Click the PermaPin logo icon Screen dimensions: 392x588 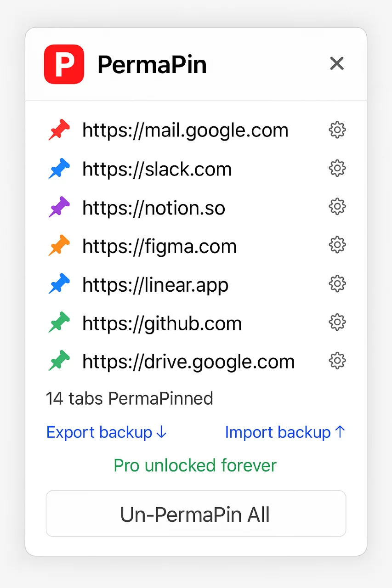[63, 64]
